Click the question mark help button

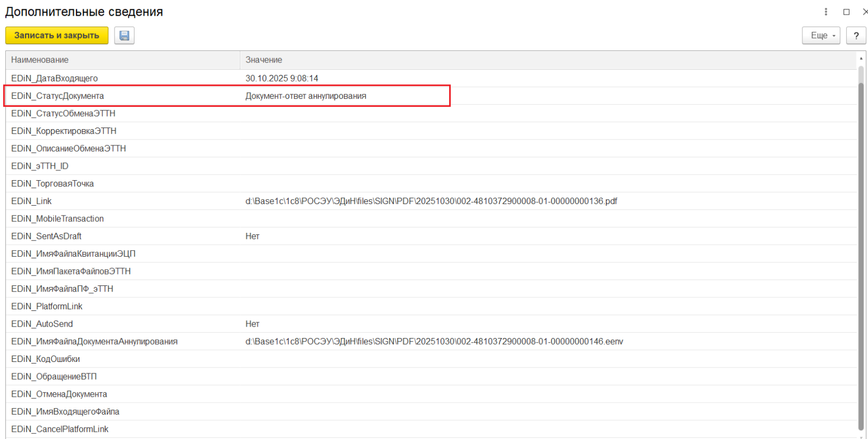click(x=856, y=36)
